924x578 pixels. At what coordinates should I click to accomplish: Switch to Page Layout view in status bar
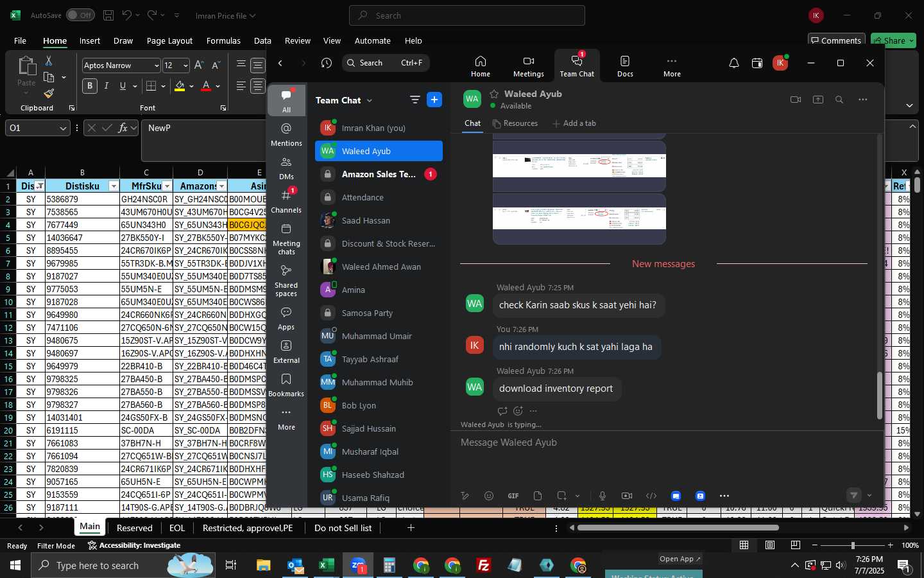[770, 545]
